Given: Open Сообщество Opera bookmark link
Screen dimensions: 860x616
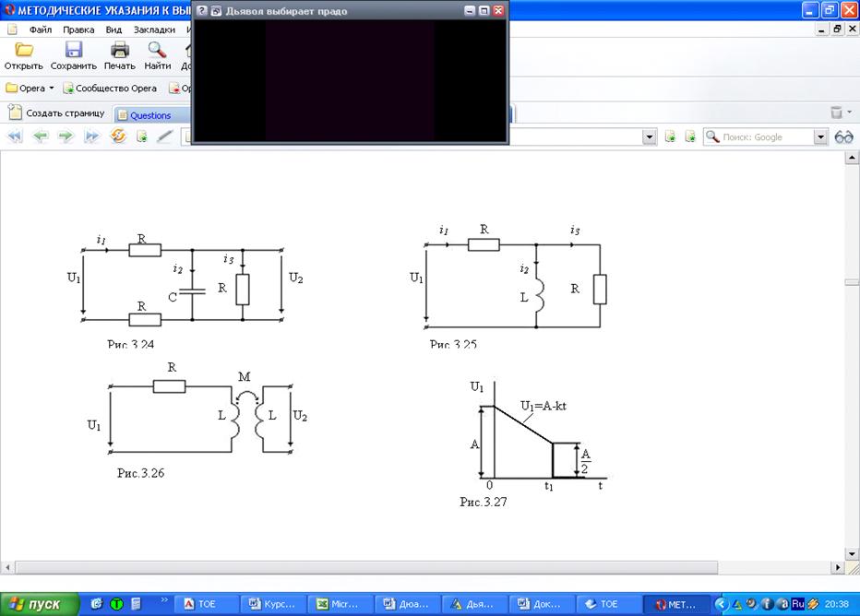Looking at the screenshot, I should (110, 89).
